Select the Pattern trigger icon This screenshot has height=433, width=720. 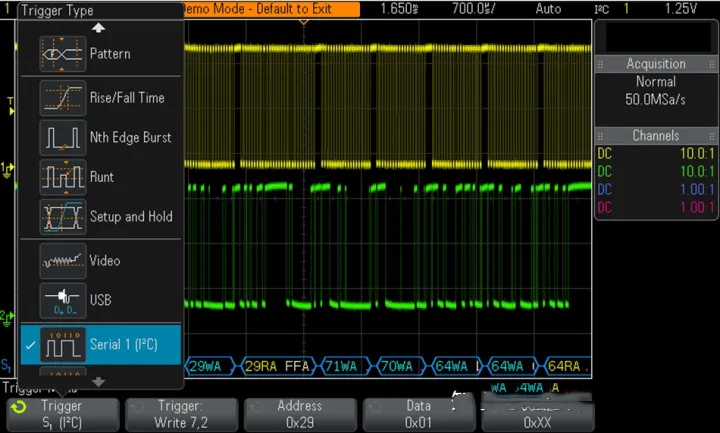tap(62, 53)
